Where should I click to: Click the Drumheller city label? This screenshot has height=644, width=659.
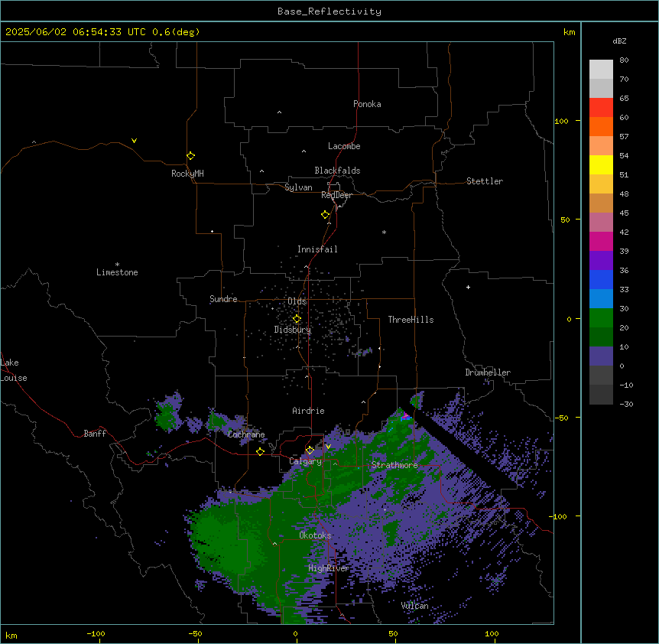[488, 372]
